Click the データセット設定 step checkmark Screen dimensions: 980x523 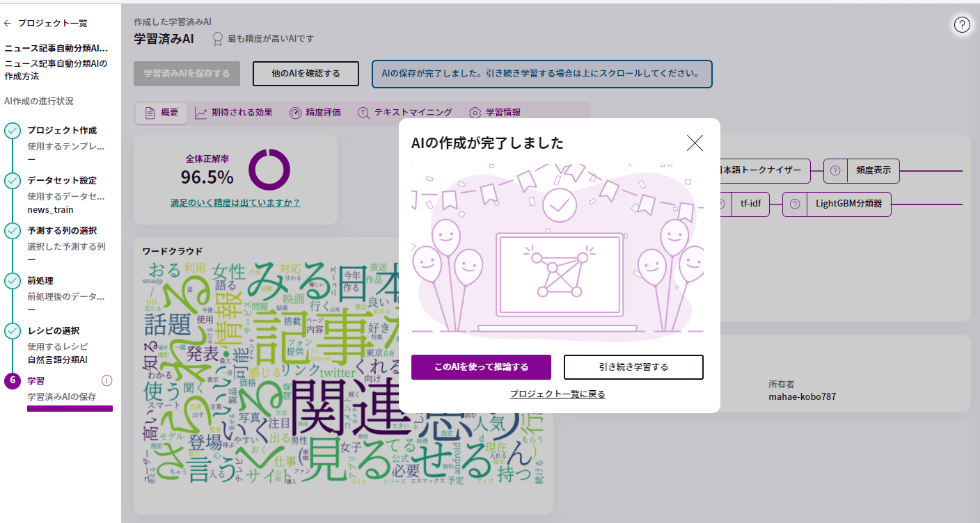(13, 181)
